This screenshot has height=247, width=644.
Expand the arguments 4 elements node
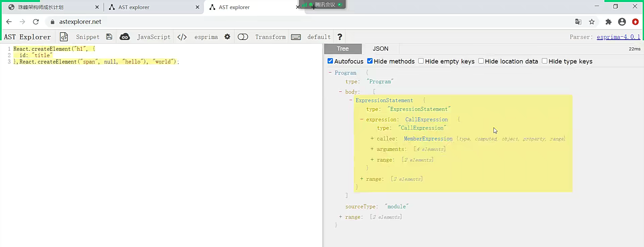[x=372, y=149]
